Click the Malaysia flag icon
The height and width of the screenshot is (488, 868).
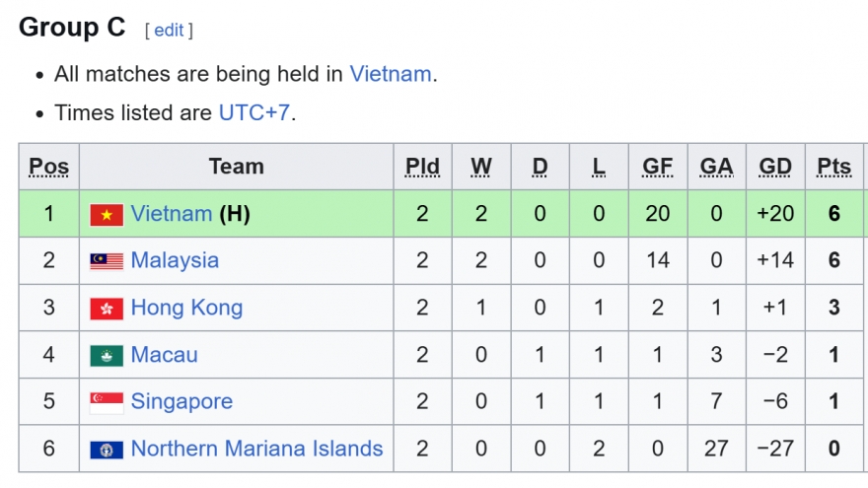pyautogui.click(x=107, y=261)
